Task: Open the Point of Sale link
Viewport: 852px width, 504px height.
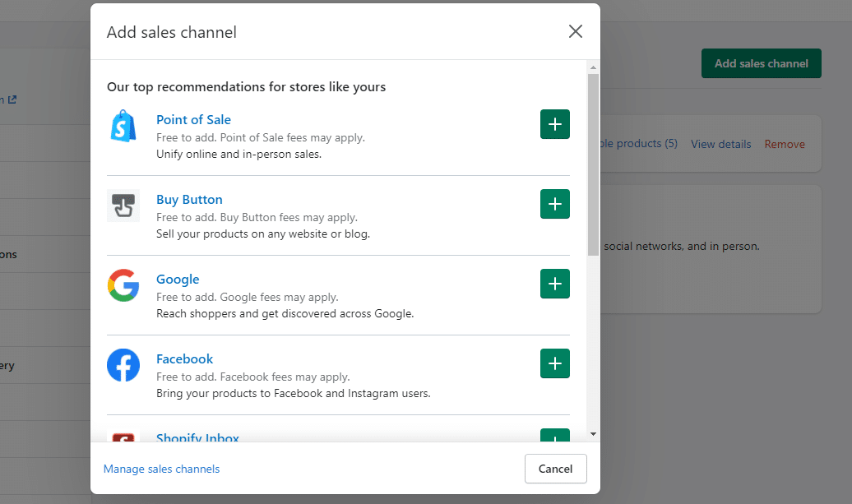Action: click(x=193, y=120)
